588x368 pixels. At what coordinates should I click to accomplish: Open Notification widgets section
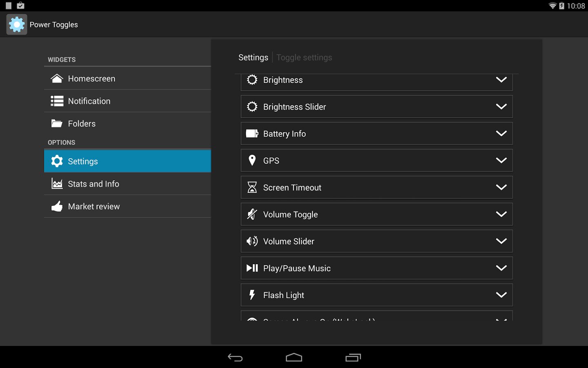point(127,101)
